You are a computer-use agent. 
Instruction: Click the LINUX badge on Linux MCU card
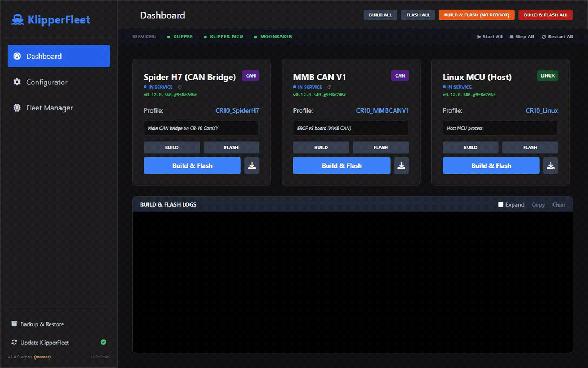click(x=547, y=75)
